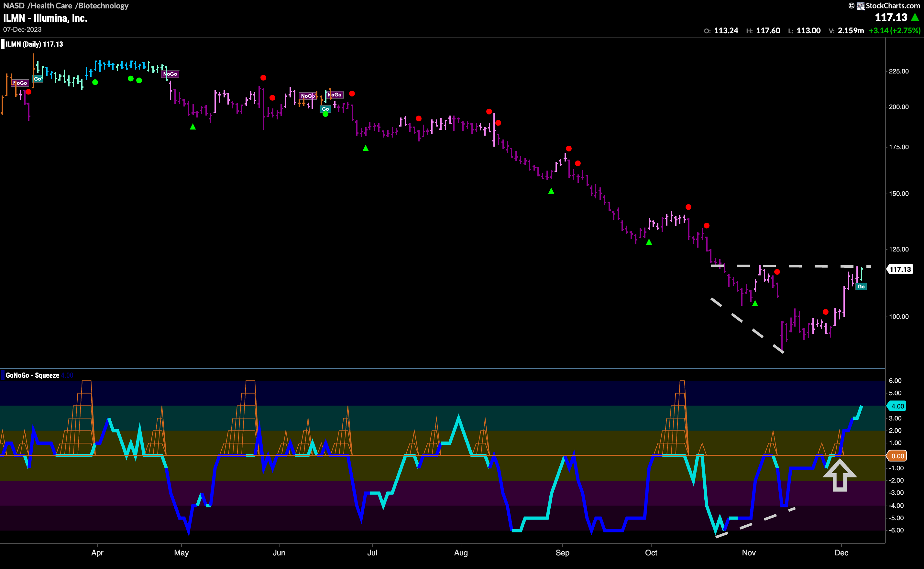Click the May label on the time axis
This screenshot has height=569, width=924.
point(181,552)
